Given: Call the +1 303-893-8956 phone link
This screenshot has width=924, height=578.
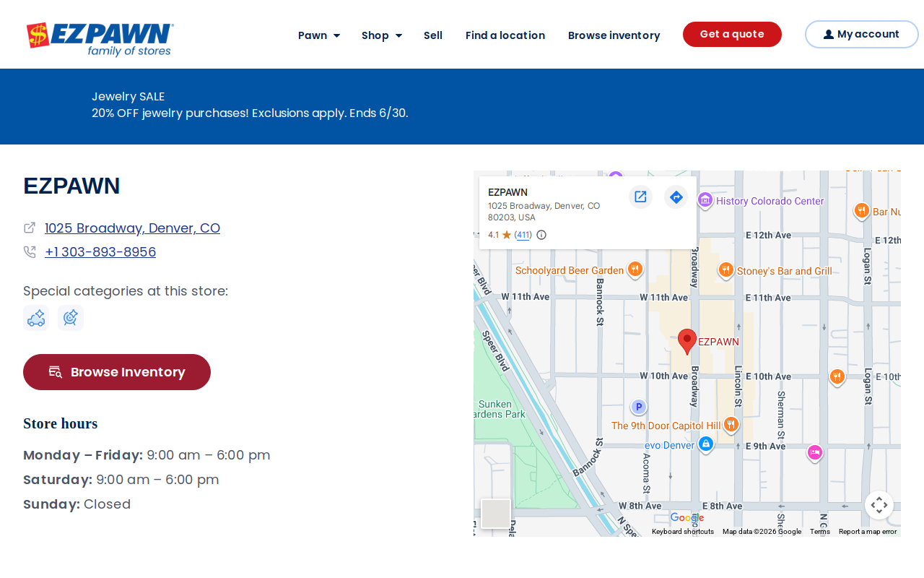Looking at the screenshot, I should pyautogui.click(x=100, y=251).
